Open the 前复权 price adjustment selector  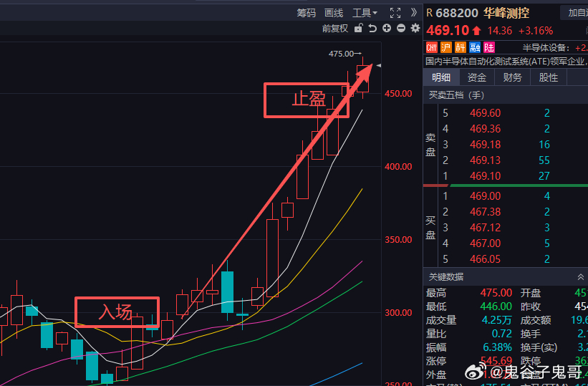(x=335, y=29)
